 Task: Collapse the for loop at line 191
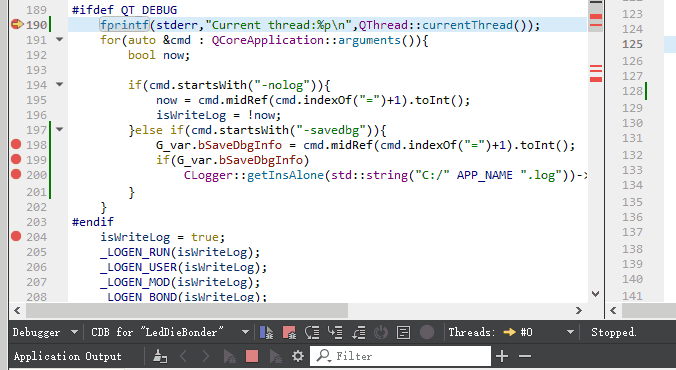[59, 40]
